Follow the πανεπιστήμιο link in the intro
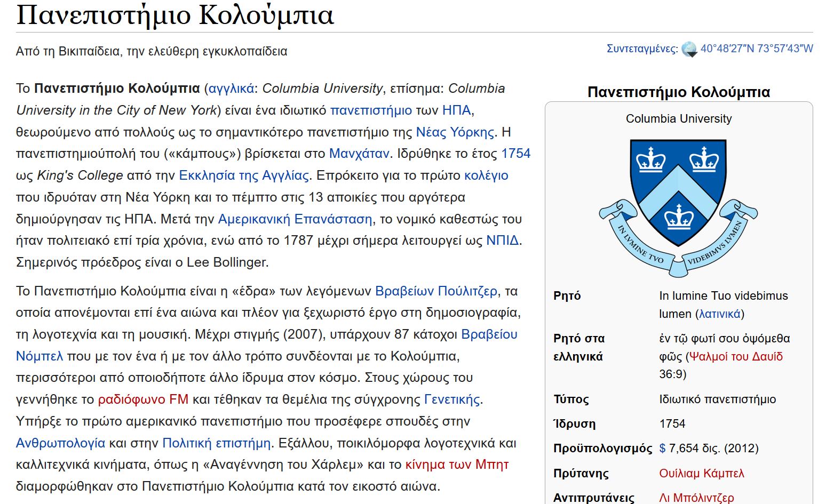Viewport: 826px width, 504px height. click(x=371, y=110)
